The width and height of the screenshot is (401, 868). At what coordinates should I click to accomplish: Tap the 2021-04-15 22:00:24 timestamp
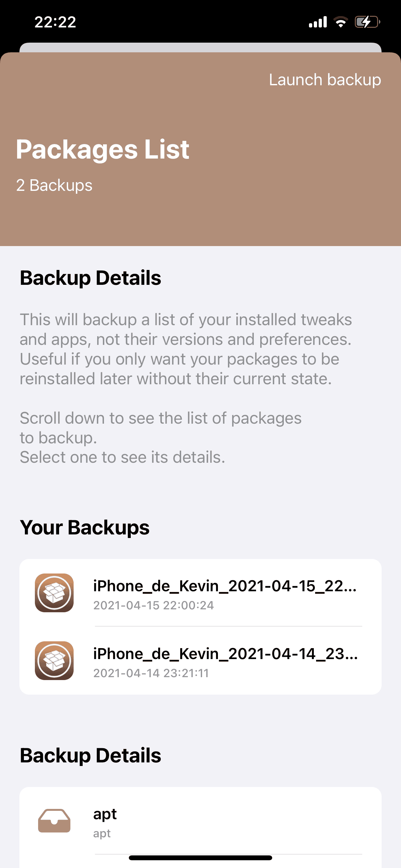153,605
